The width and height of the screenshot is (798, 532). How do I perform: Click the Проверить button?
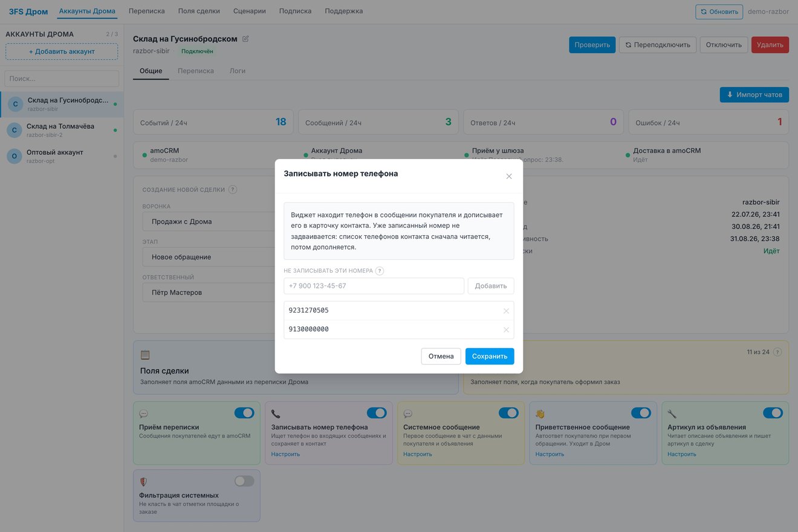click(592, 45)
